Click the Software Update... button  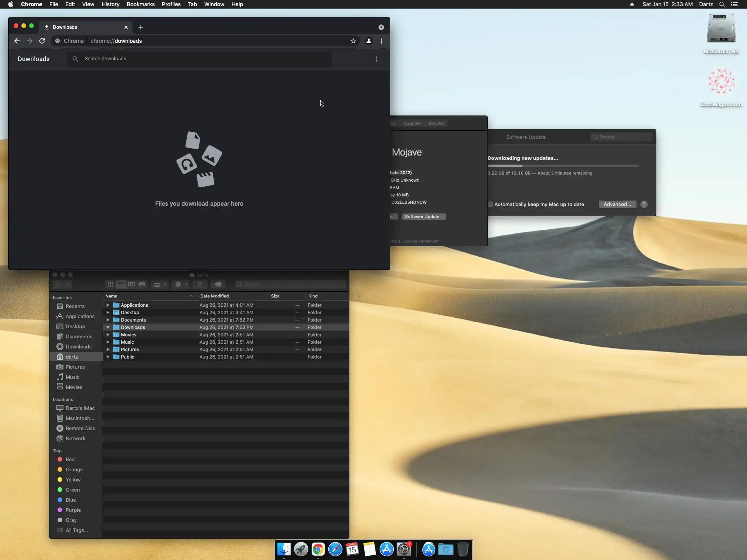tap(424, 217)
